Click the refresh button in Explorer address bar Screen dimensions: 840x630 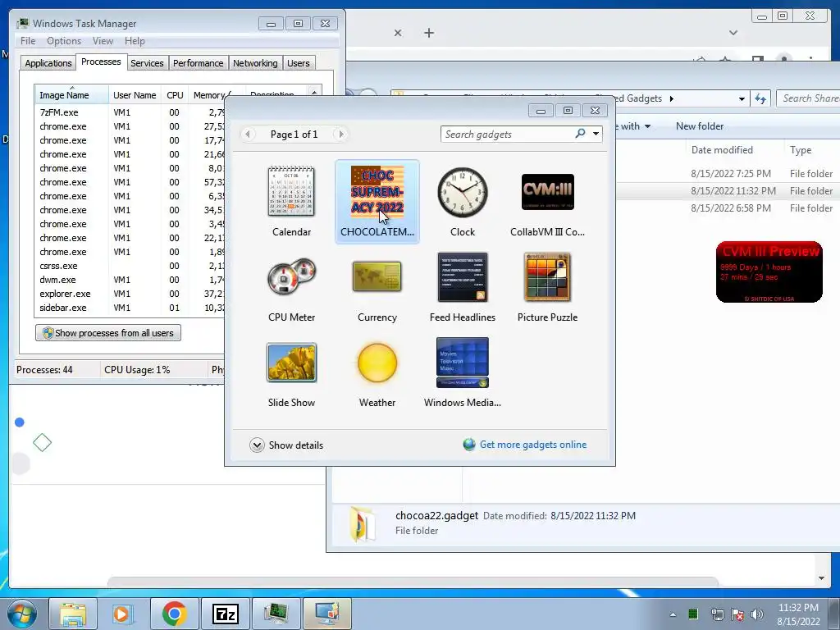coord(760,98)
